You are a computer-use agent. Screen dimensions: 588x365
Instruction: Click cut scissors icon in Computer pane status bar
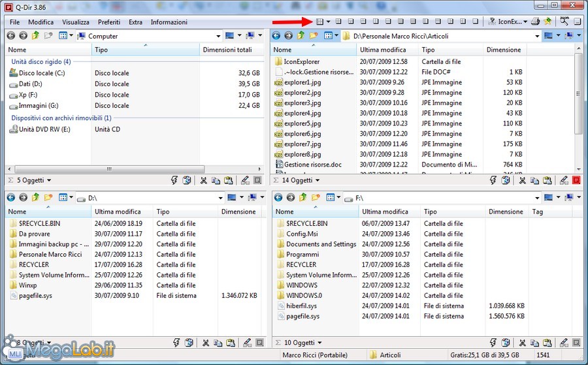pyautogui.click(x=204, y=181)
